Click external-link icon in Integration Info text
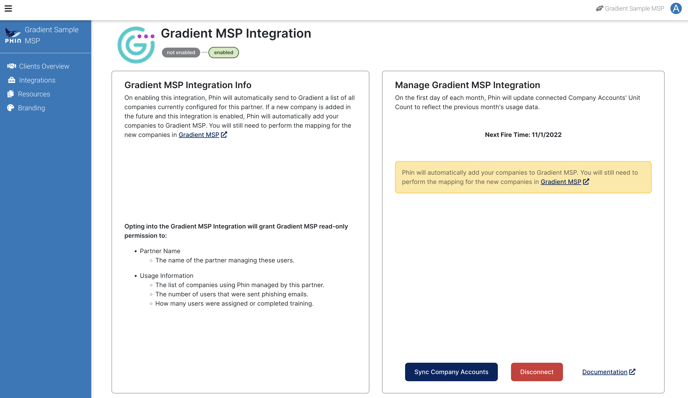Screen dimensions: 688x398 (224, 135)
